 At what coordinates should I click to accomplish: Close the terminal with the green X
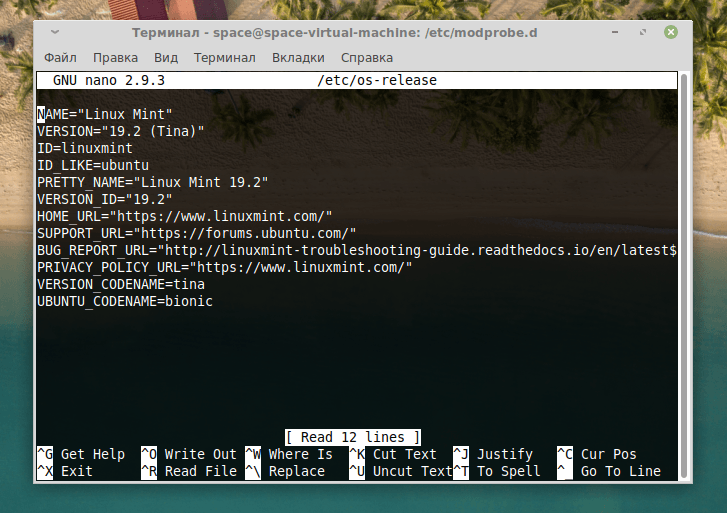coord(670,32)
